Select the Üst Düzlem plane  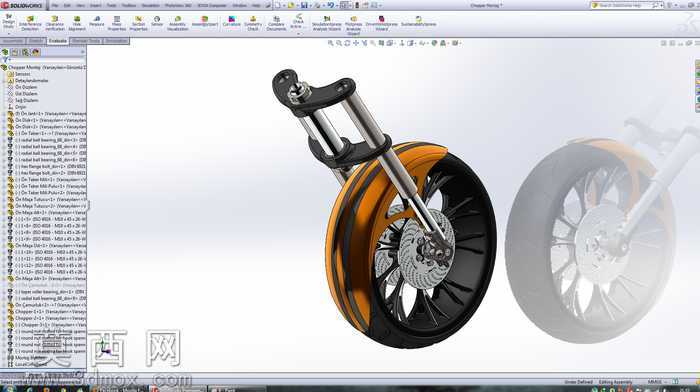[26, 94]
